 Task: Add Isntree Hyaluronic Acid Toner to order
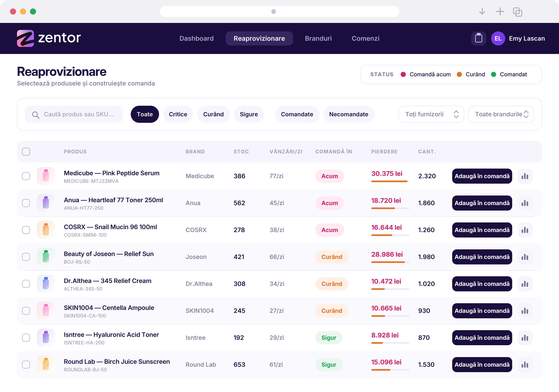tap(482, 338)
